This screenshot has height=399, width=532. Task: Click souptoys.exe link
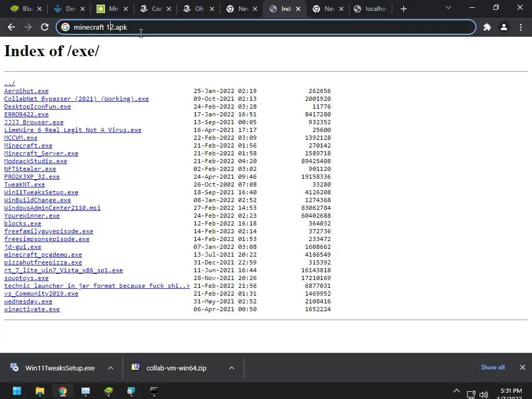click(x=26, y=278)
